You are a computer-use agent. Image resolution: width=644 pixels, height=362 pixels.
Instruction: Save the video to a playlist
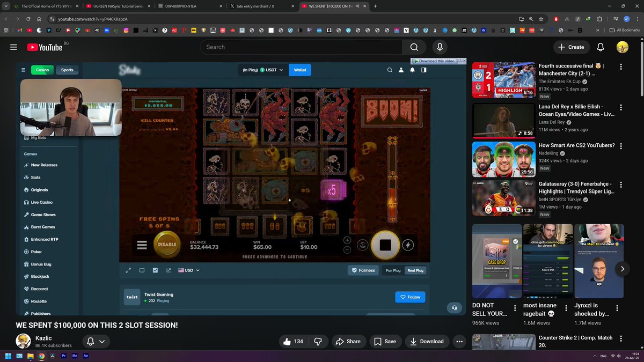point(385,341)
